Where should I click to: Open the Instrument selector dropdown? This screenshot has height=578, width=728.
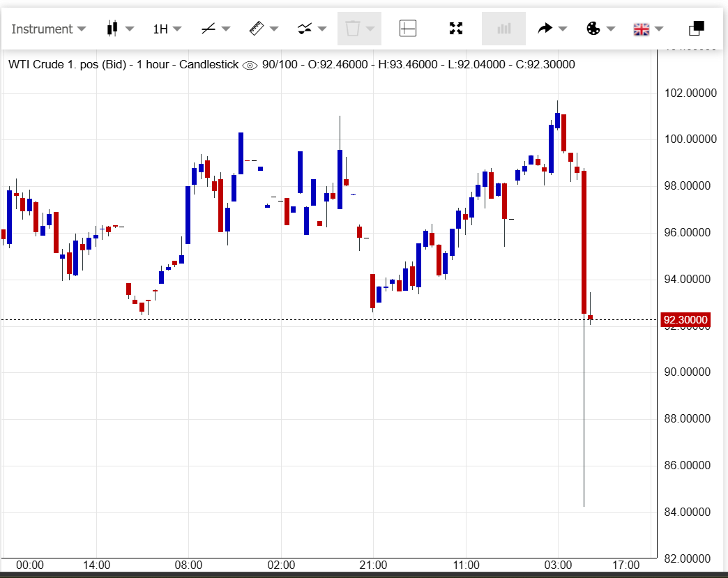coord(48,29)
